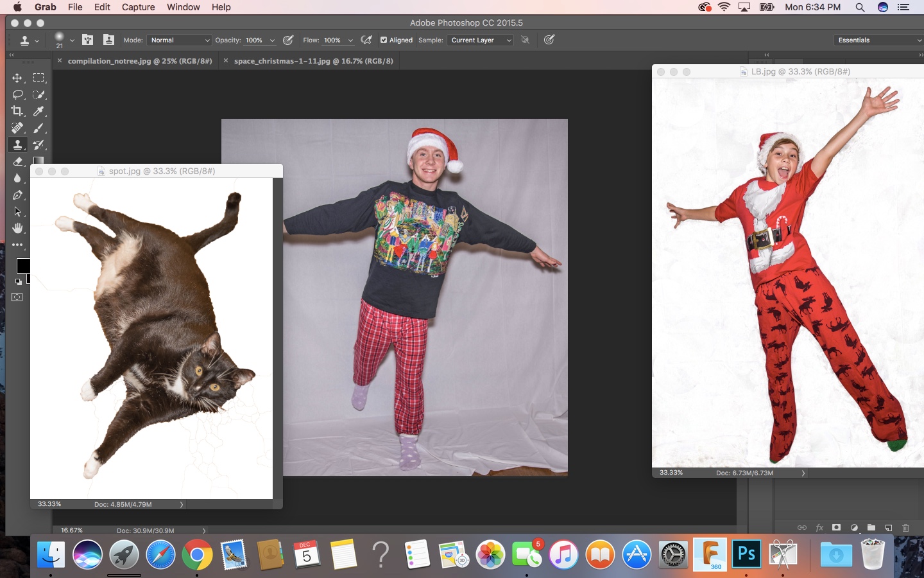The width and height of the screenshot is (924, 578).
Task: Toggle the Brush panel button
Action: coord(88,40)
